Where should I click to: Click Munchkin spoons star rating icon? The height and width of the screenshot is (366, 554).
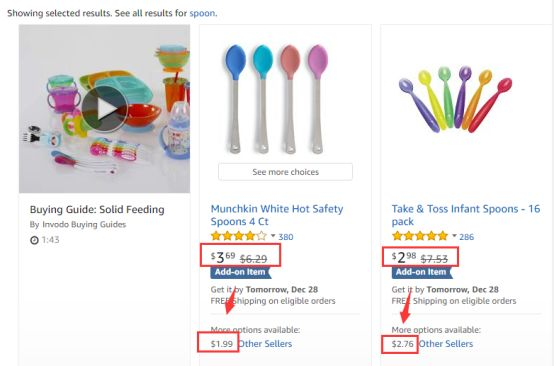coord(238,236)
